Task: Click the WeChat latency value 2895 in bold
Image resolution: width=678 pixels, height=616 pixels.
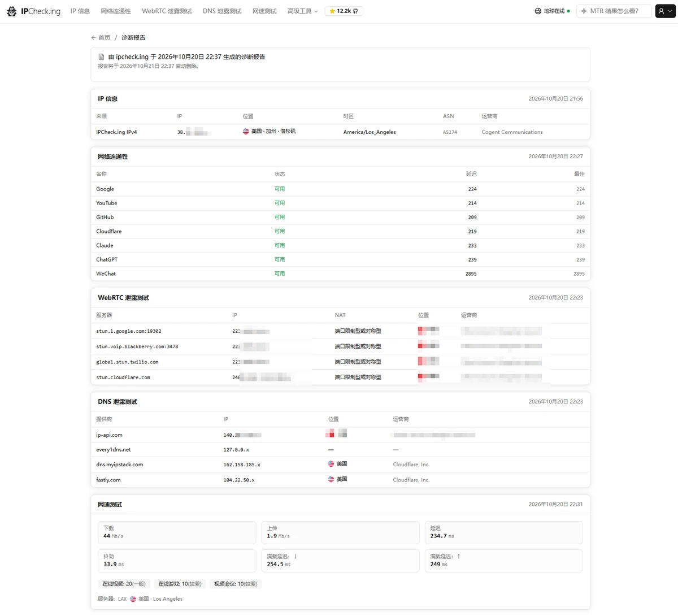Action: [471, 274]
